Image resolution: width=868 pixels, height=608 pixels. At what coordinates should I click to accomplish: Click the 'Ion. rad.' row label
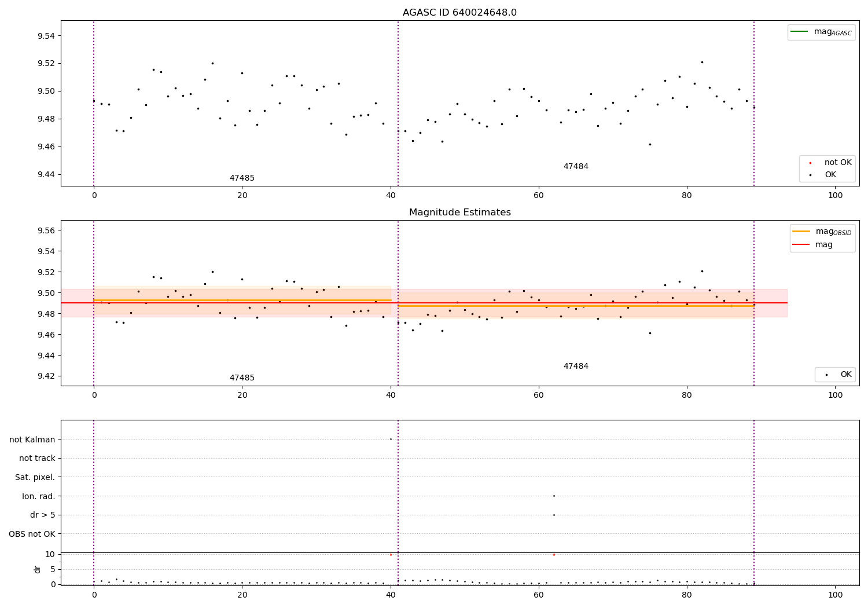(x=39, y=497)
